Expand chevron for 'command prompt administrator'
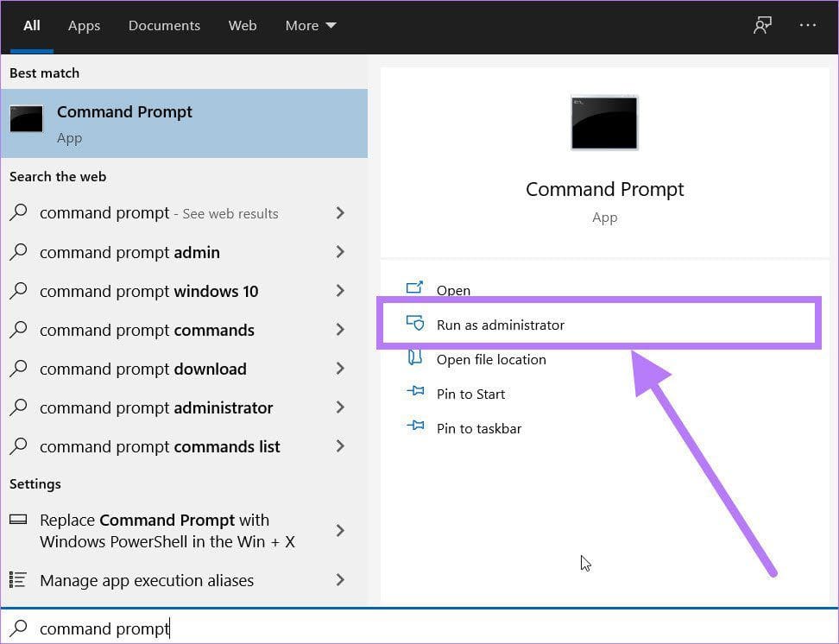The width and height of the screenshot is (839, 644). (340, 407)
